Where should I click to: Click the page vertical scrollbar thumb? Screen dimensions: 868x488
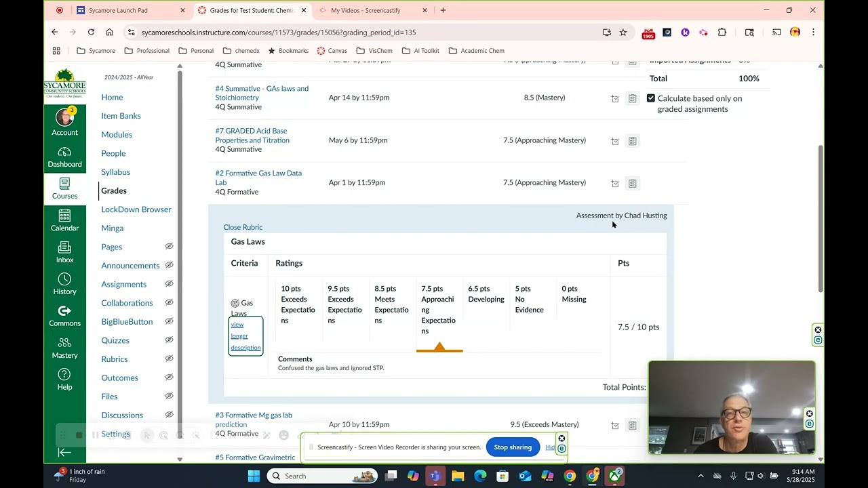[821, 218]
